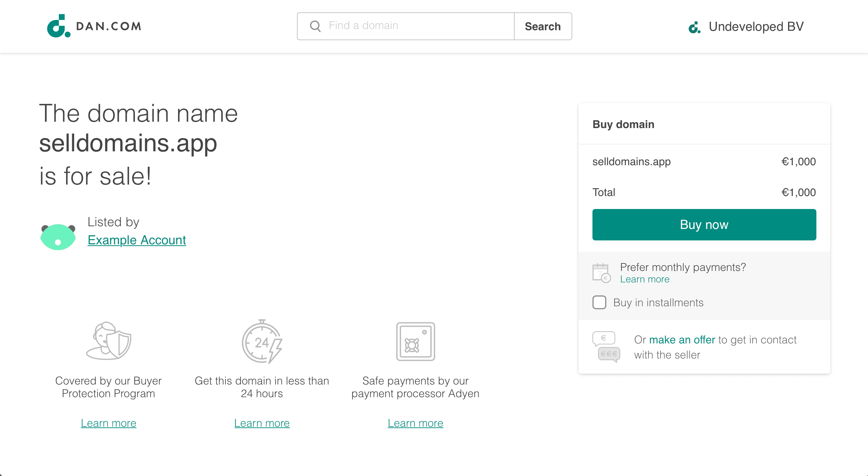Open Learn more under Buyer Protection Program

tap(109, 423)
